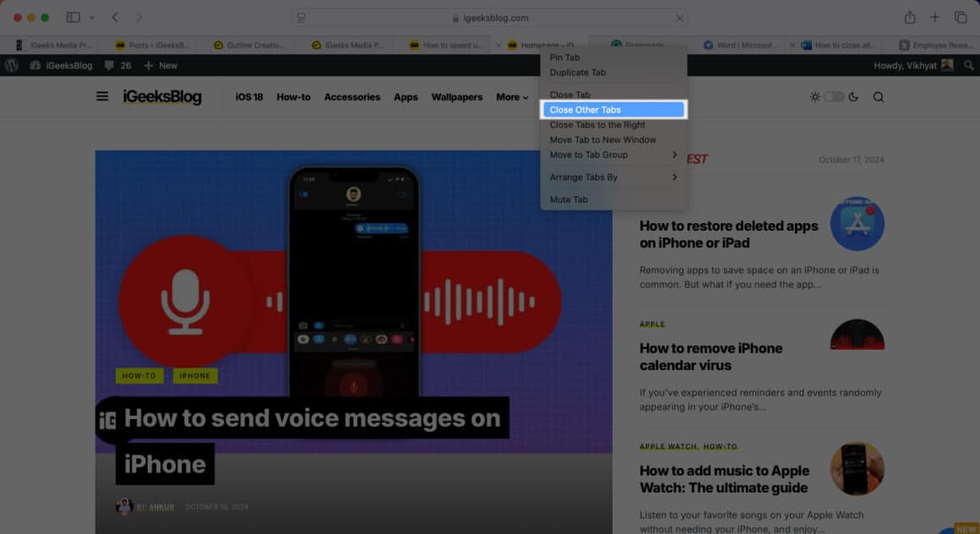Click the Safari share icon
This screenshot has height=534, width=980.
[911, 16]
